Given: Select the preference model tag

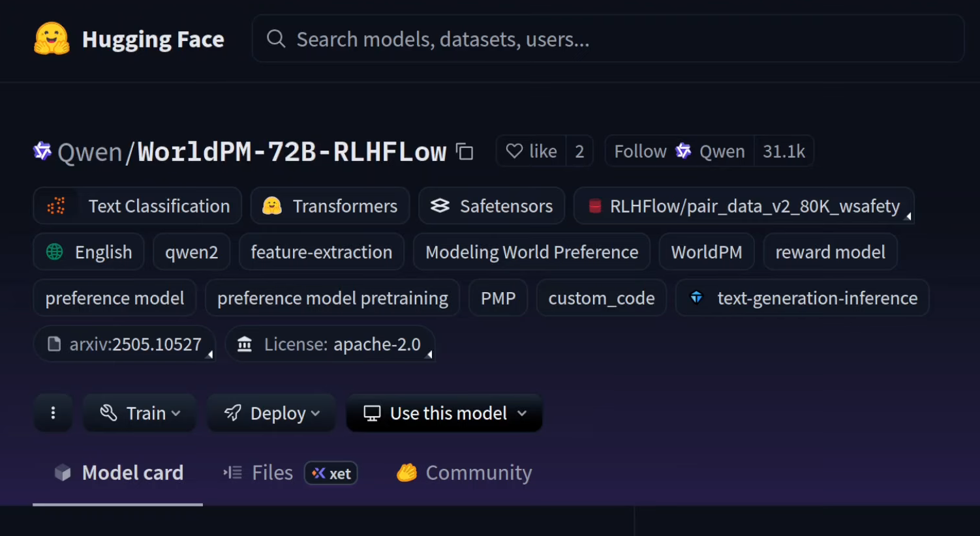Looking at the screenshot, I should pyautogui.click(x=115, y=298).
